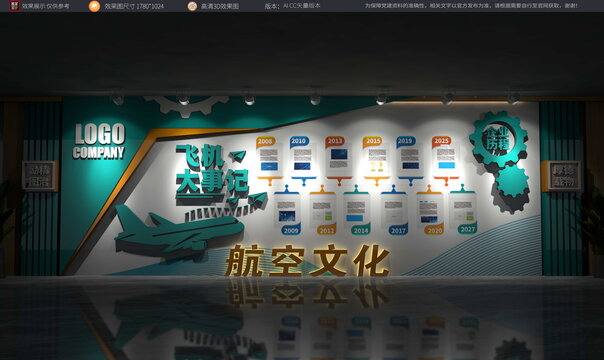The image size is (604, 360).
Task: Open the 2009 timeline card
Action: [x=287, y=210]
